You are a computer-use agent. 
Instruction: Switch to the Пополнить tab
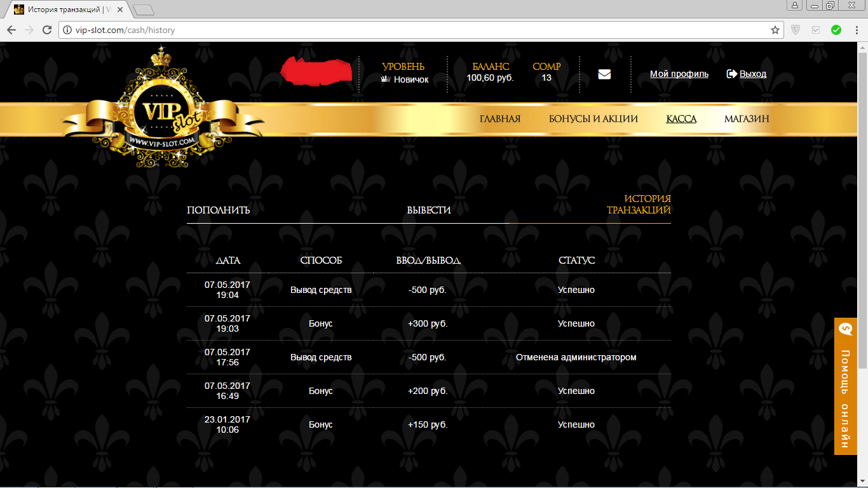pos(218,210)
